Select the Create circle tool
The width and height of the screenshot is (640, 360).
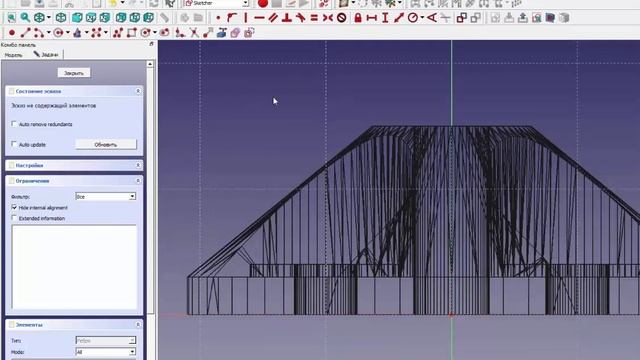click(58, 33)
